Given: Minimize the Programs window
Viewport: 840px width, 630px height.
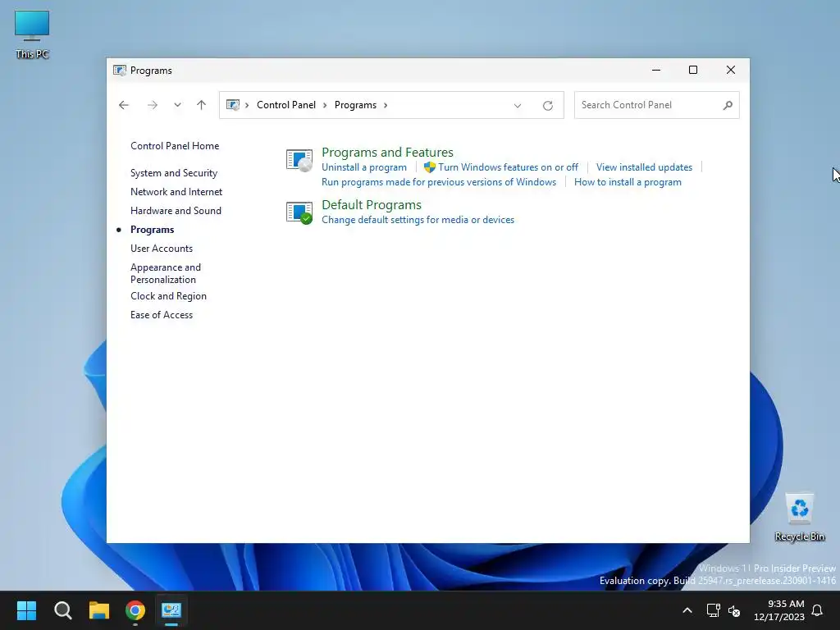Looking at the screenshot, I should point(655,71).
